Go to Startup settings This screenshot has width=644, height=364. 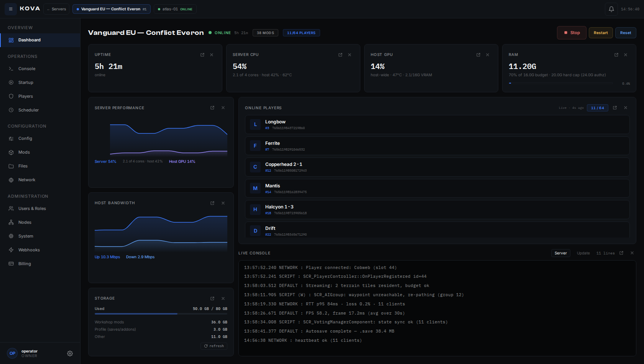40,82
